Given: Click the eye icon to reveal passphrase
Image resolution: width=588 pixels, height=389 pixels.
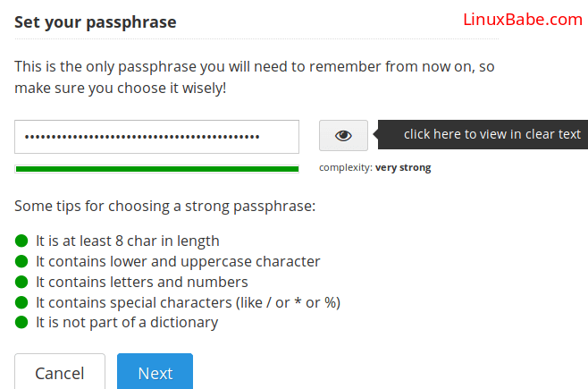Looking at the screenshot, I should 343,136.
